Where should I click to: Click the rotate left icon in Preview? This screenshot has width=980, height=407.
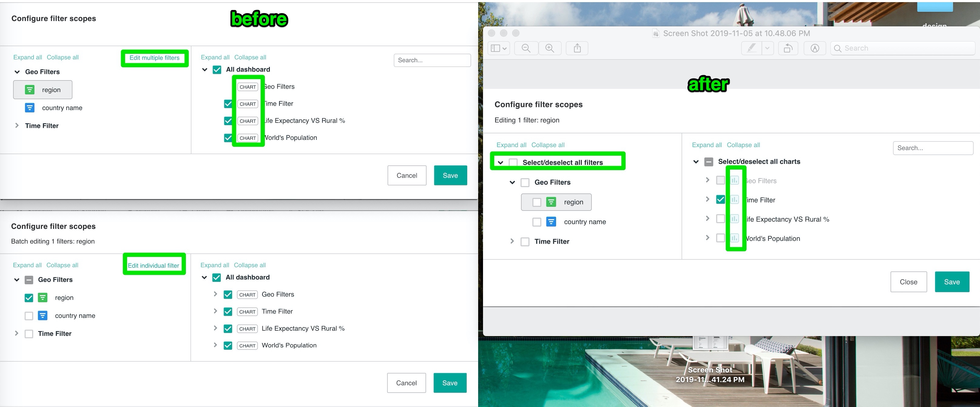tap(788, 48)
